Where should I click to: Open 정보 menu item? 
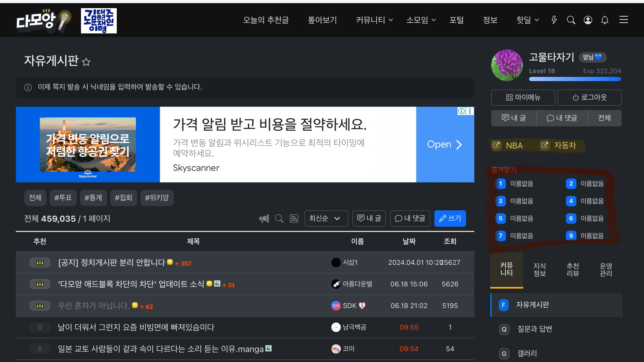coord(490,20)
